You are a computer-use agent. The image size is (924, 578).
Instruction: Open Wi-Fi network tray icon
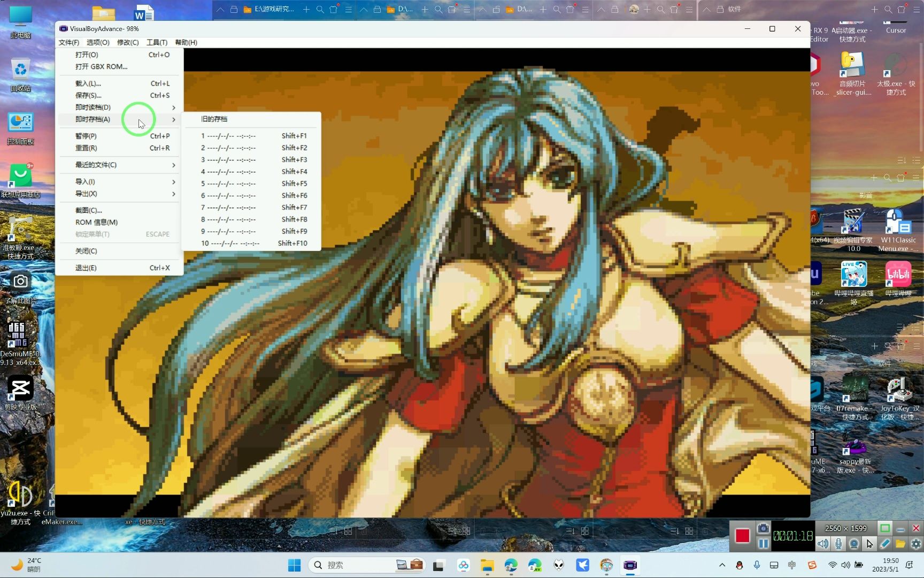point(832,565)
